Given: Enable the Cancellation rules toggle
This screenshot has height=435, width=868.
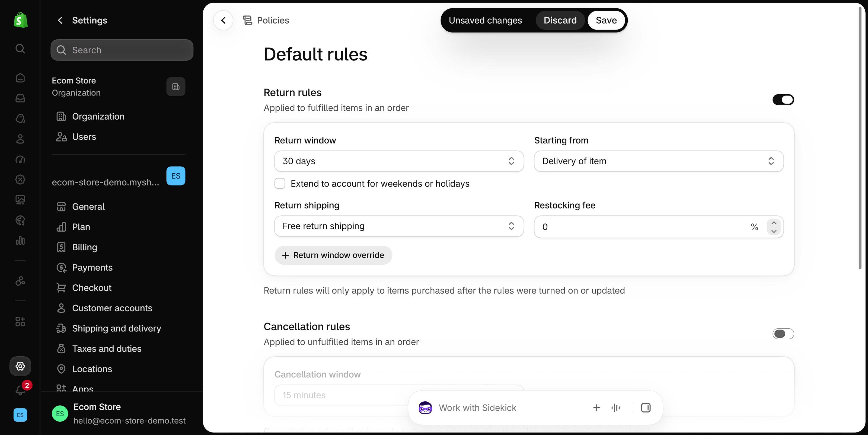Looking at the screenshot, I should 783,334.
